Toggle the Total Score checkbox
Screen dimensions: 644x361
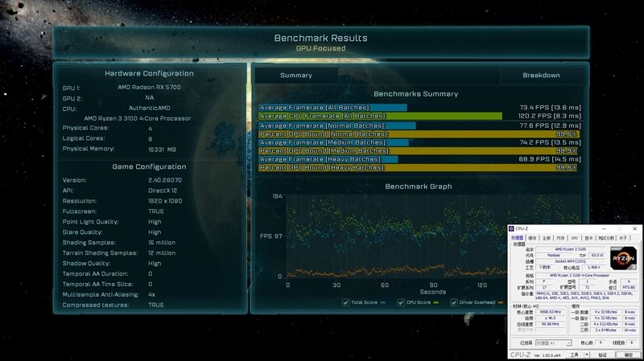345,303
